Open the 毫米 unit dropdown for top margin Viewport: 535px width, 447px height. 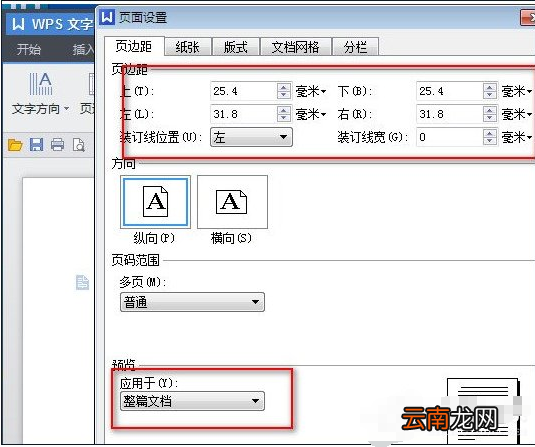310,91
